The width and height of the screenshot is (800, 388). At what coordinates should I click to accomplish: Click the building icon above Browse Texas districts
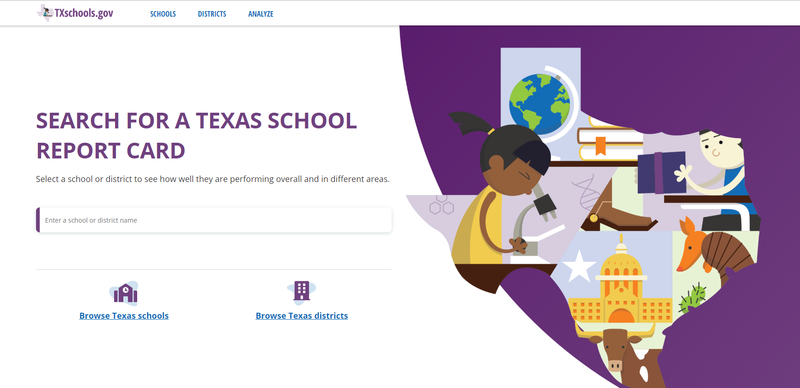click(302, 292)
